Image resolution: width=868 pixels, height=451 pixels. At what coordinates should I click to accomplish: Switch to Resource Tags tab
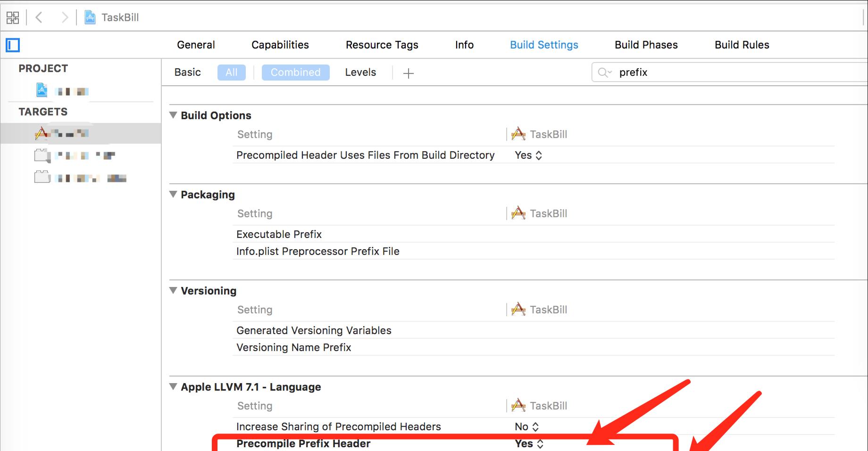382,45
